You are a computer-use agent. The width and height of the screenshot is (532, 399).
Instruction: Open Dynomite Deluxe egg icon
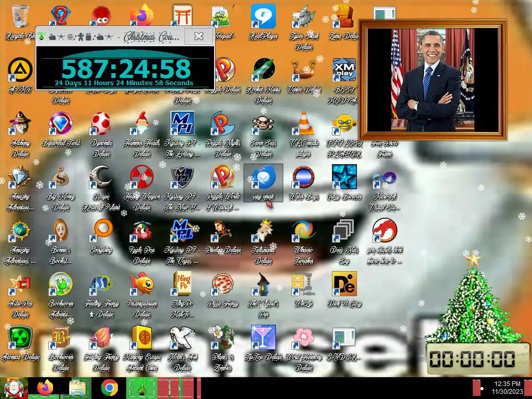coord(101,123)
